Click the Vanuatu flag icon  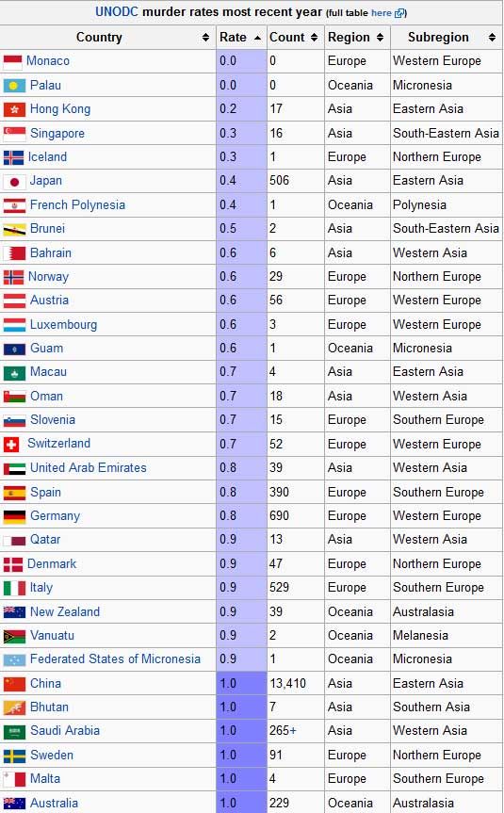(14, 636)
